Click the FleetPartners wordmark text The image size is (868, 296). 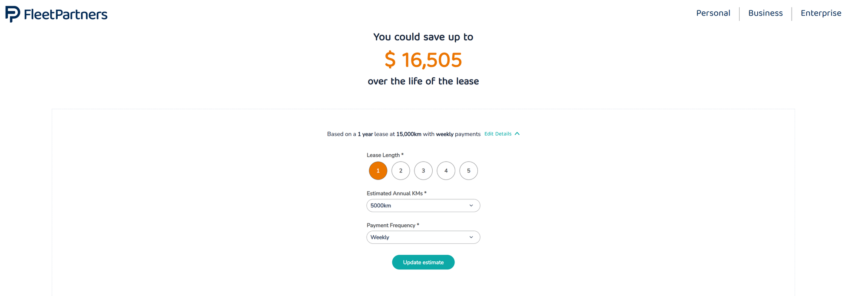(66, 15)
